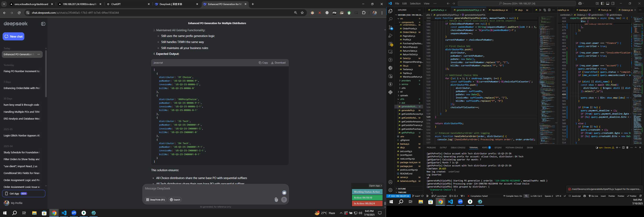This screenshot has width=644, height=217.
Task: Collapse DeepSeek sidebar icon
Action: pyautogui.click(x=43, y=24)
